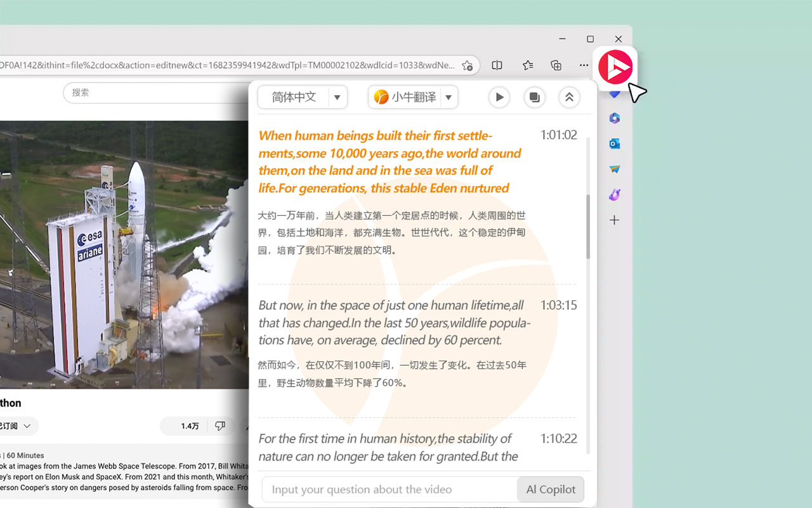Open the browser Settings and more menu

(x=584, y=65)
